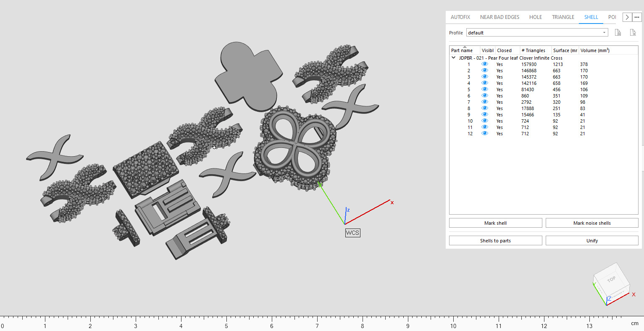Click volume value 109
The image size is (644, 331).
(584, 96)
